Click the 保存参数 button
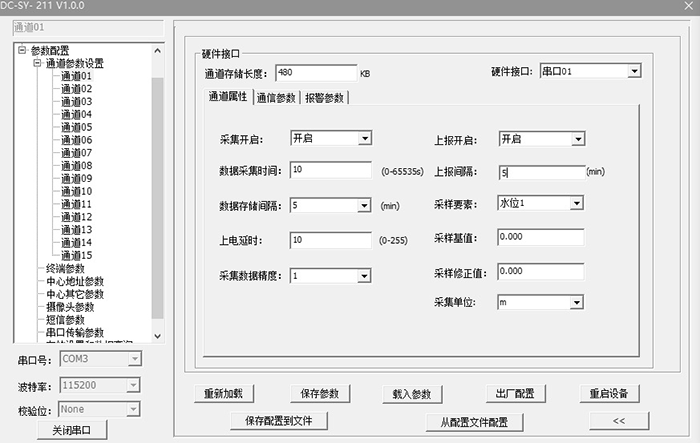 pos(320,393)
